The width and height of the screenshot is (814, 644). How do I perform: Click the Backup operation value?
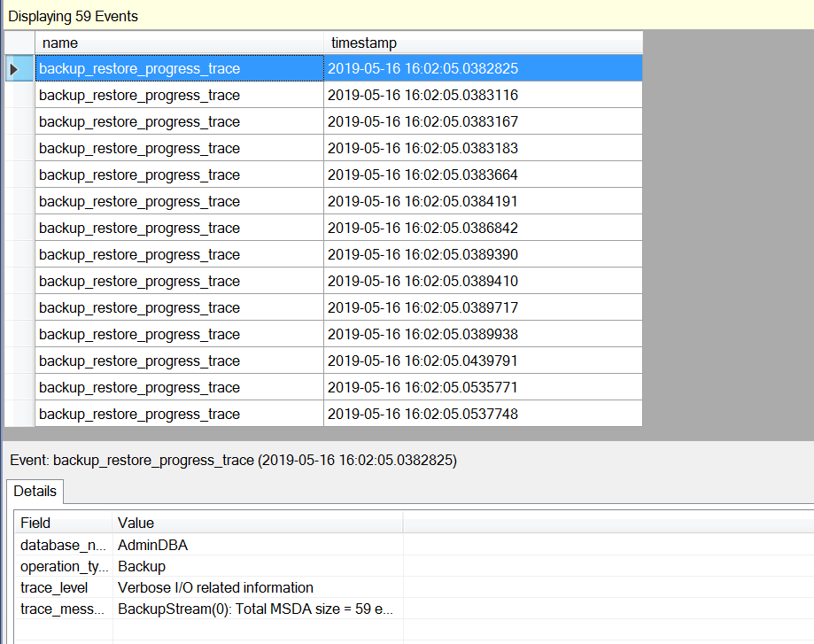[142, 566]
